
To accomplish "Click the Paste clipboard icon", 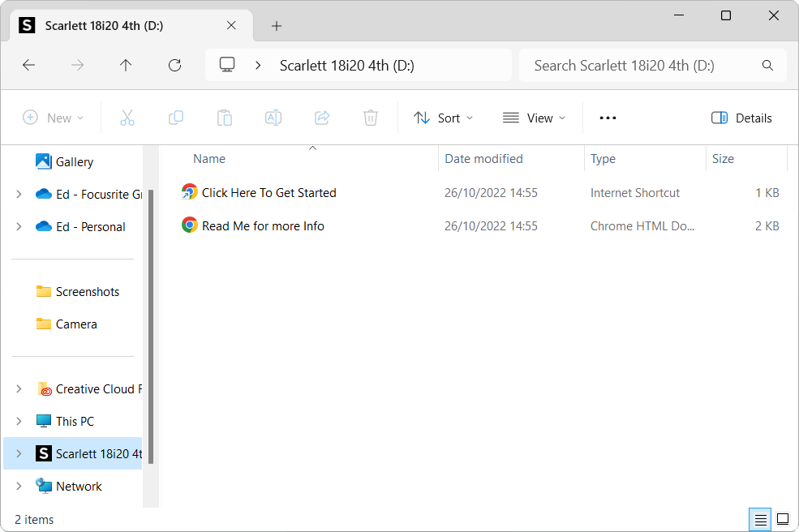I will click(x=225, y=118).
